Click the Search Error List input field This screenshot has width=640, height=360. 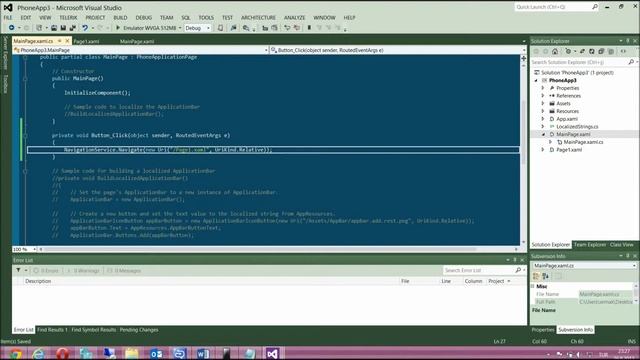click(478, 270)
